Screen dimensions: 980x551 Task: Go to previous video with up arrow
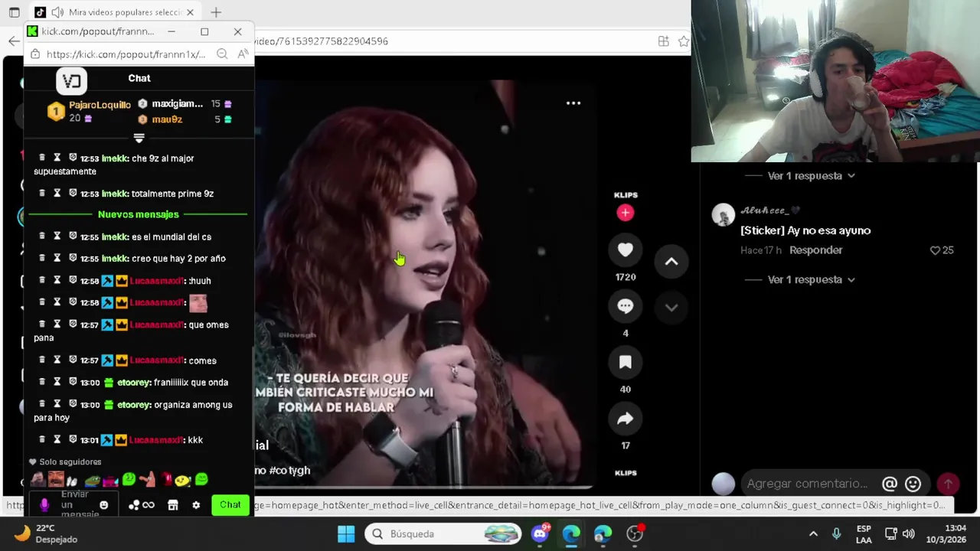click(671, 262)
